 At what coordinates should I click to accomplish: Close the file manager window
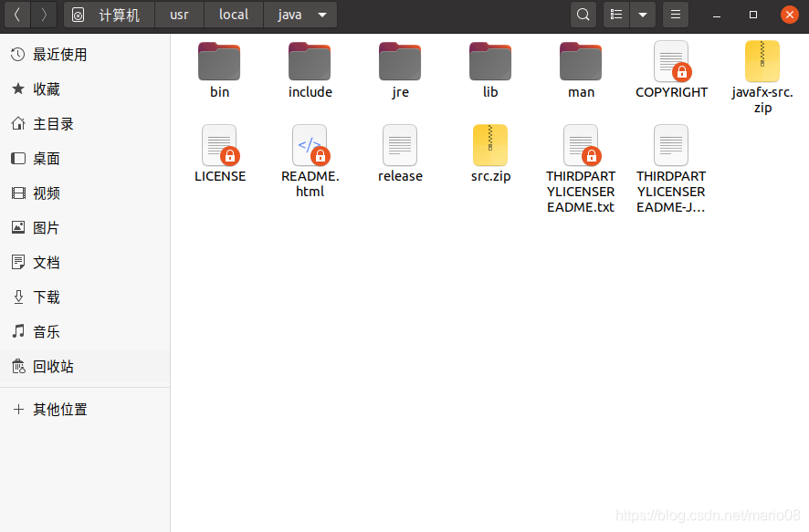pyautogui.click(x=790, y=15)
